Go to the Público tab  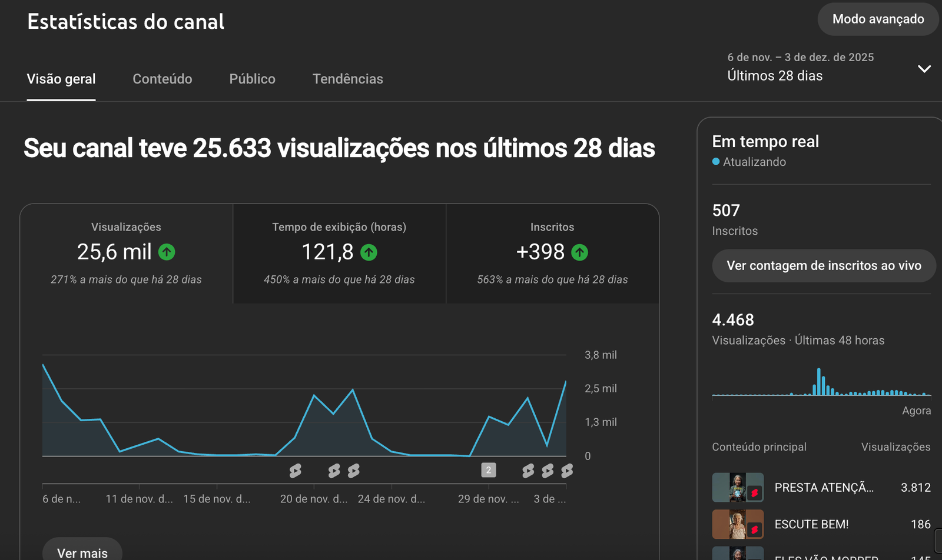click(x=253, y=79)
